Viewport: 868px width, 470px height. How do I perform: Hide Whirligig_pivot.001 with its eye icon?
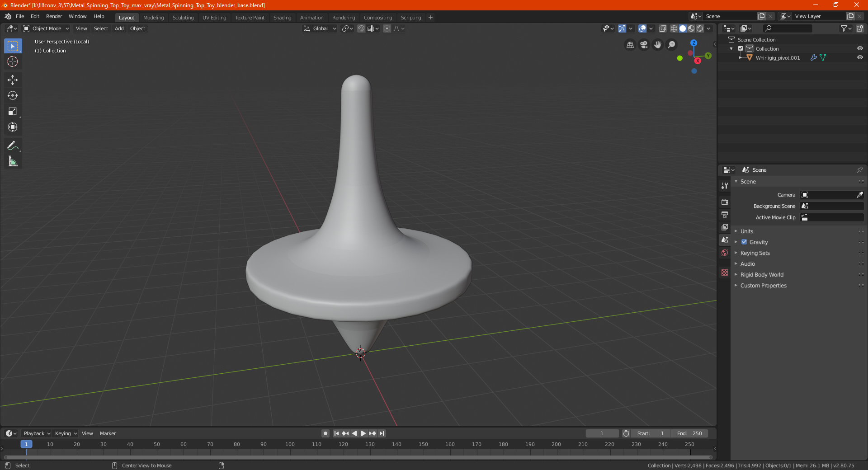[860, 57]
